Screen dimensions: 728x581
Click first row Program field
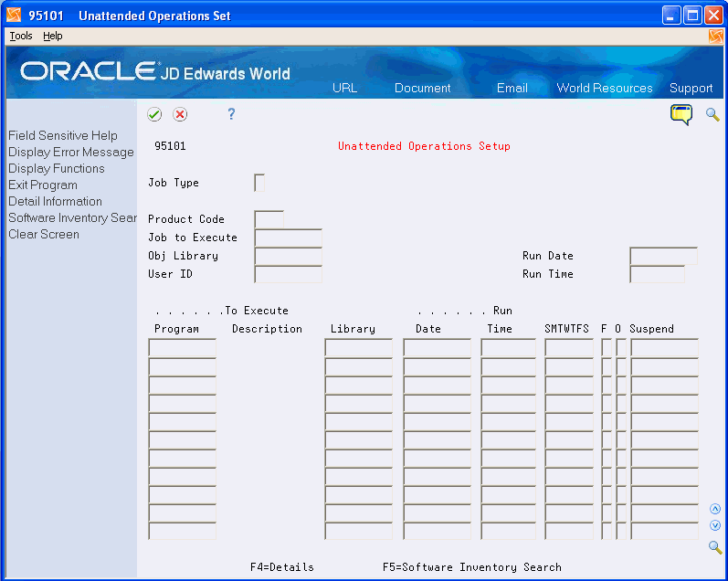(x=182, y=347)
